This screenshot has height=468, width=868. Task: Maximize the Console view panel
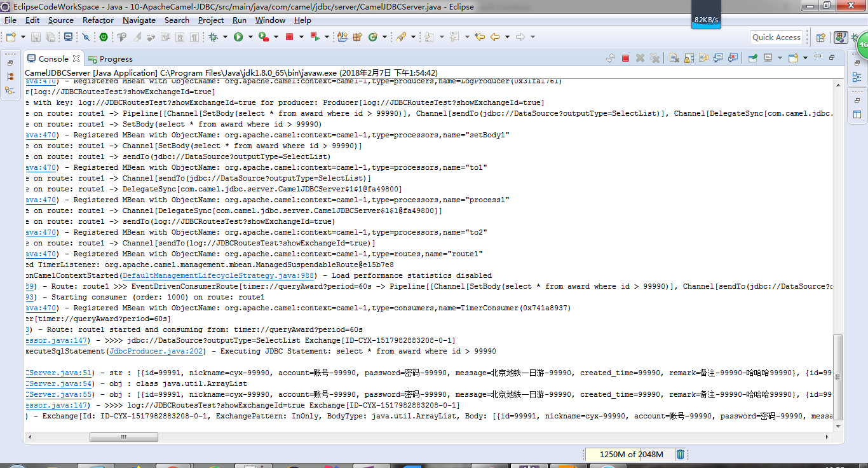832,58
